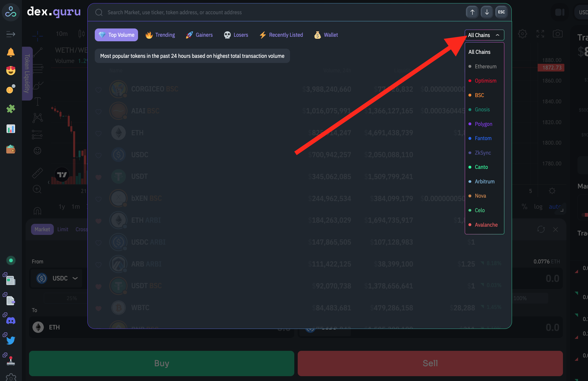Click the Discord icon in sidebar

[x=11, y=321]
